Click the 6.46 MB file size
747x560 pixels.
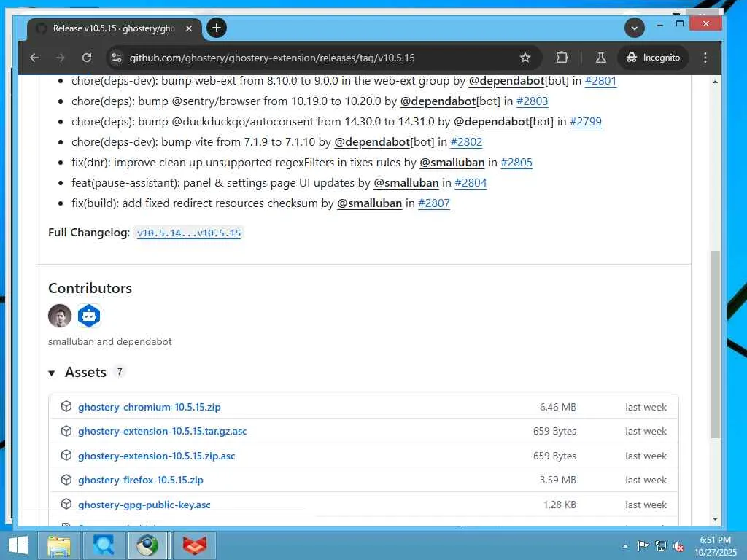coord(558,407)
